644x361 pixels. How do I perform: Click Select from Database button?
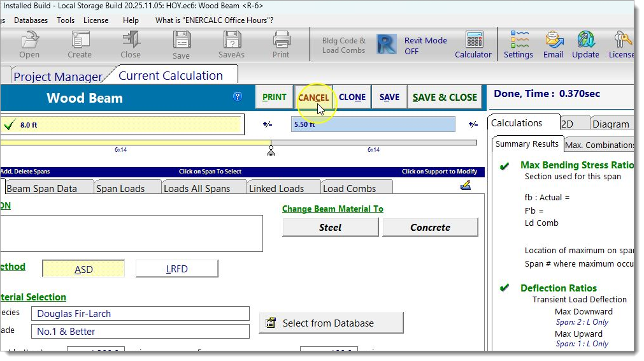[331, 323]
